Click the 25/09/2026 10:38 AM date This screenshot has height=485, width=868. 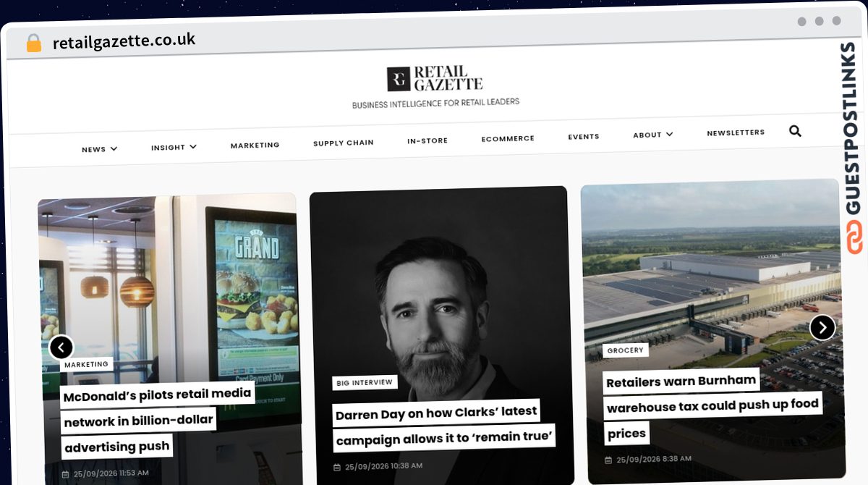(383, 466)
